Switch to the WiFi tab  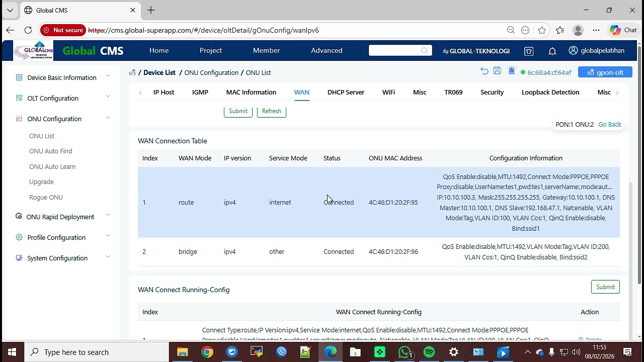click(x=388, y=92)
